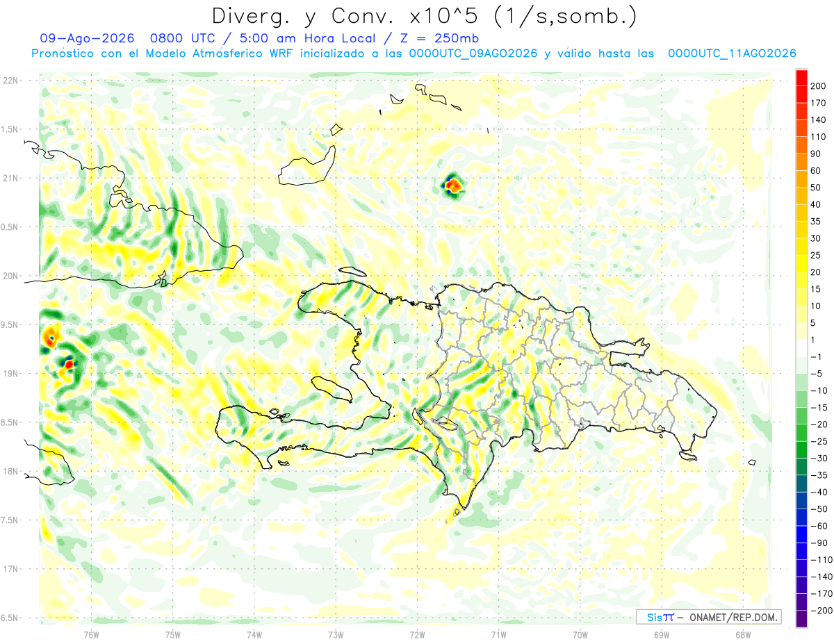The image size is (834, 644).
Task: Click the '8.5N' latitude label
Action: coord(10,422)
